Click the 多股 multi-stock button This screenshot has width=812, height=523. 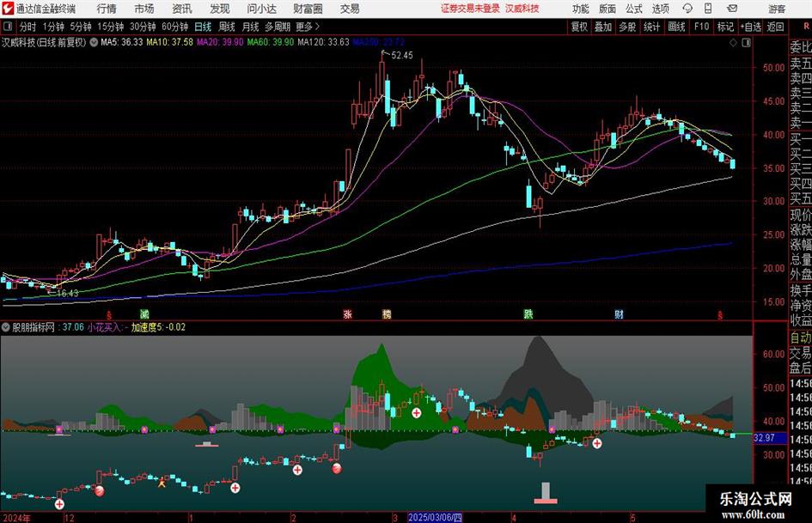click(627, 27)
